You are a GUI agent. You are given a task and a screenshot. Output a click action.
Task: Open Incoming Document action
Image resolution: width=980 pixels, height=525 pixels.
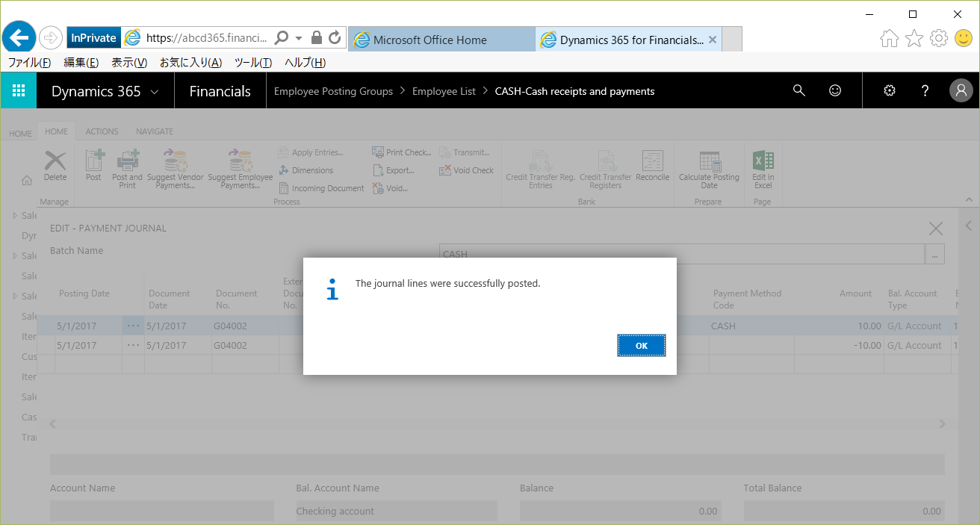tap(321, 188)
